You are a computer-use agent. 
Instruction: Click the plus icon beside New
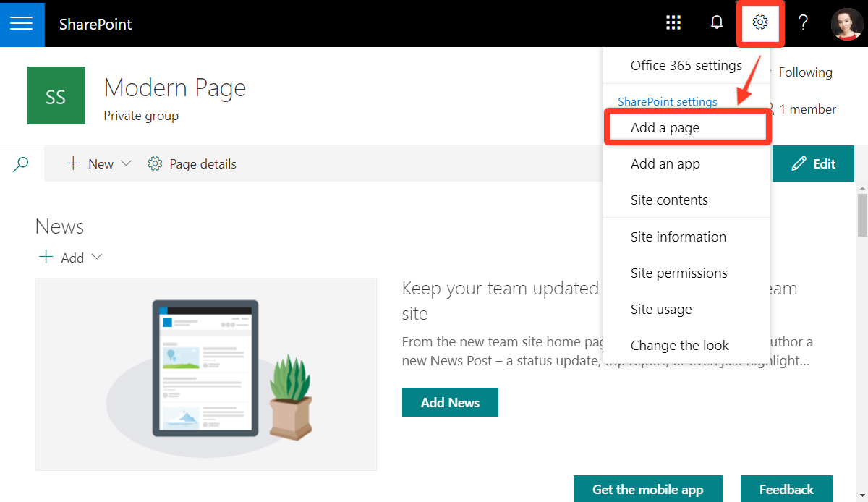click(x=74, y=163)
